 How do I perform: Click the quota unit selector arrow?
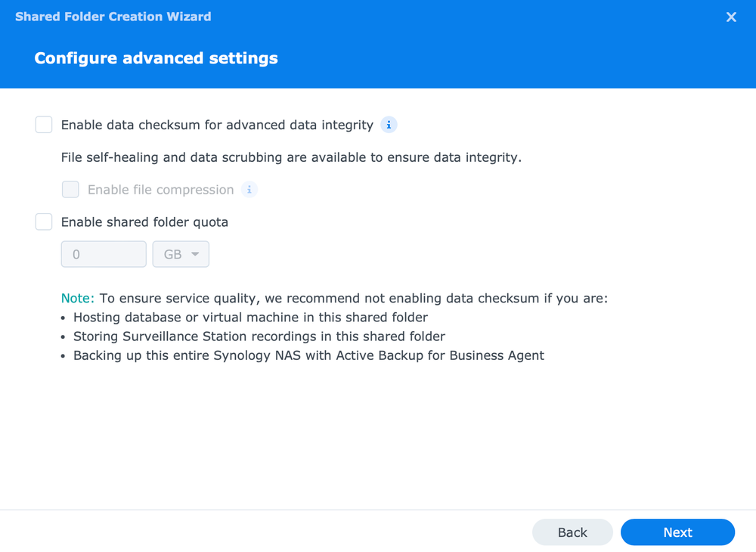[194, 254]
